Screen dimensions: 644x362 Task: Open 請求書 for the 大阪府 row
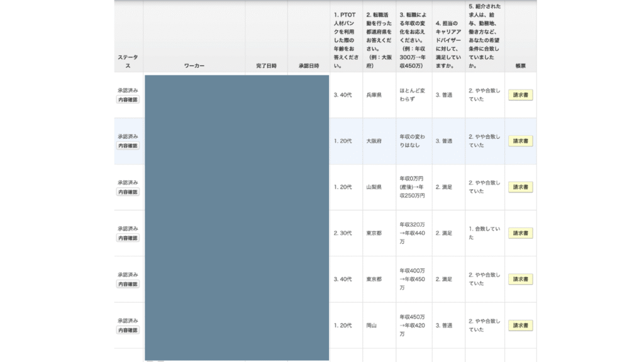[x=520, y=141]
